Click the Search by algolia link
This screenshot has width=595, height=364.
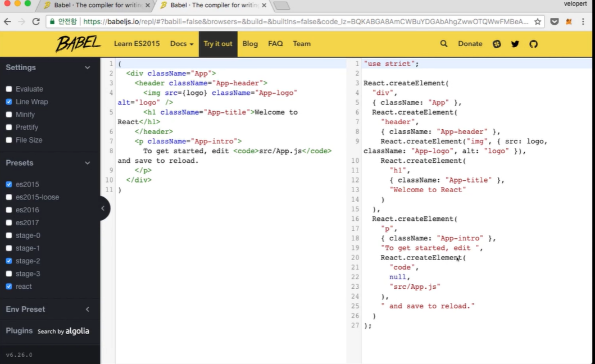[63, 331]
